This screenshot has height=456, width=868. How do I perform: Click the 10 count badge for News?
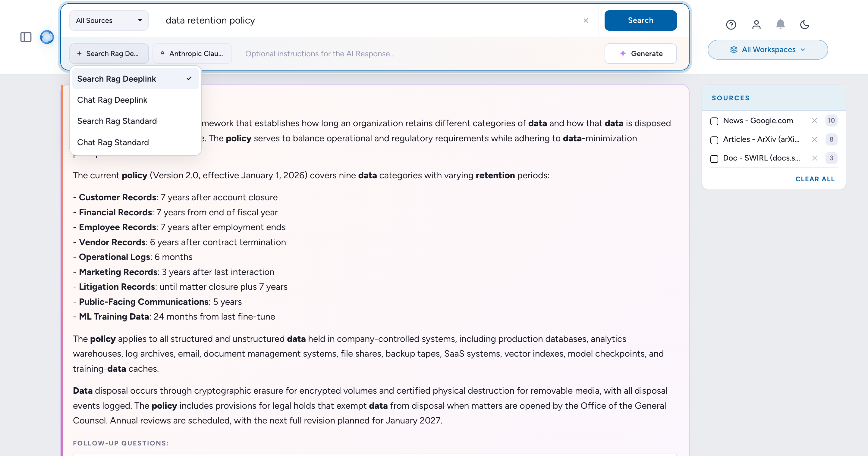pyautogui.click(x=831, y=120)
